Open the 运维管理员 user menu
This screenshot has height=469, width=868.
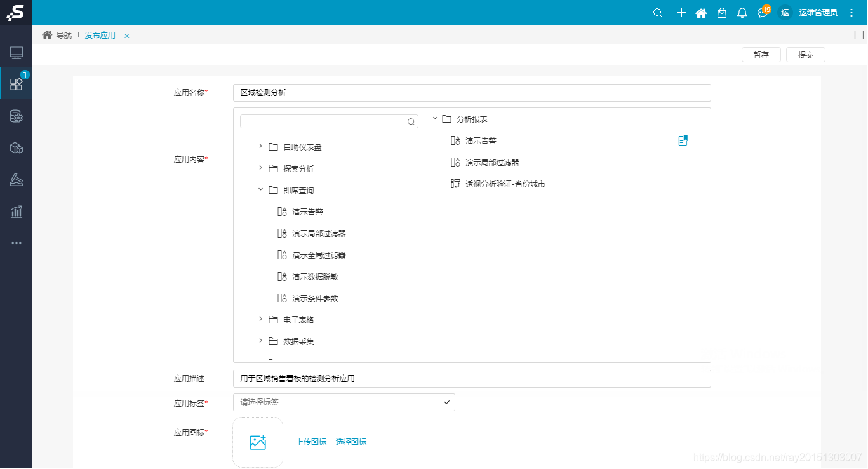(818, 13)
